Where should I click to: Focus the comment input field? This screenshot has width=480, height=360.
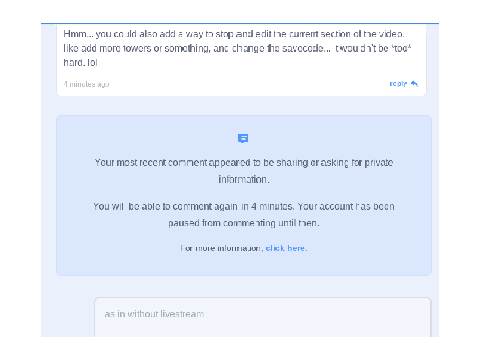click(x=263, y=317)
